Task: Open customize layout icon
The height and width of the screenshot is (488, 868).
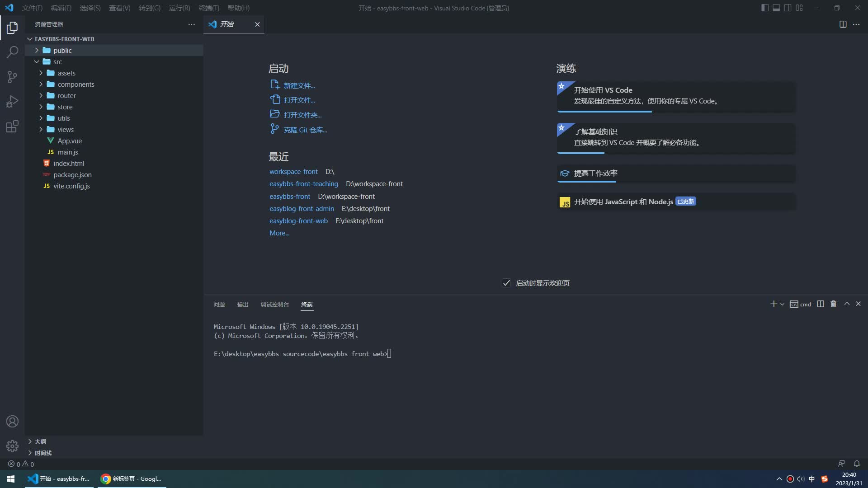Action: 799,8
